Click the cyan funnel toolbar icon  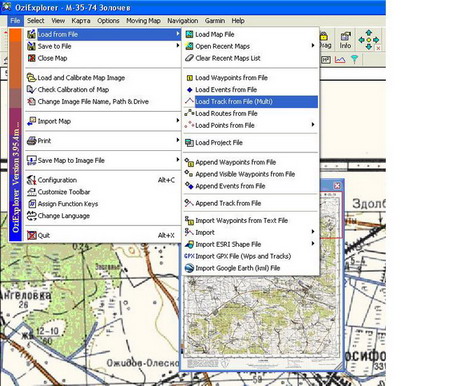tap(354, 60)
